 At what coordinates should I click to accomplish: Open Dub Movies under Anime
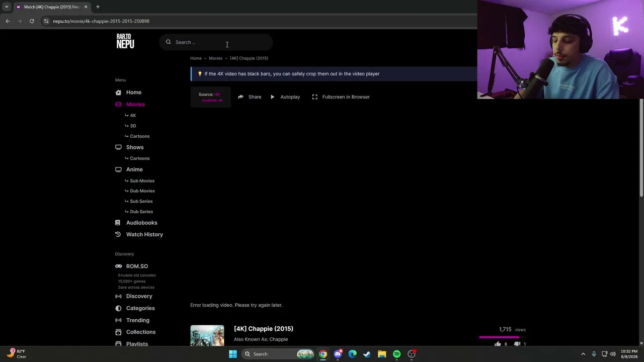click(142, 191)
